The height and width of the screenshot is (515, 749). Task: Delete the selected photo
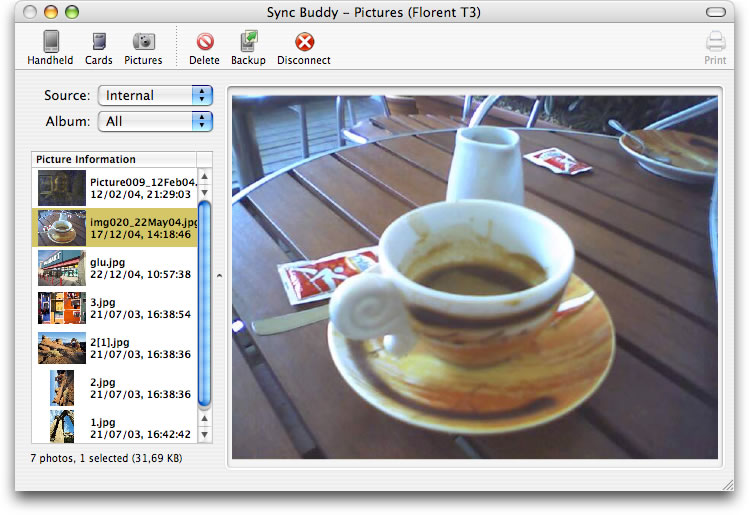click(x=204, y=47)
